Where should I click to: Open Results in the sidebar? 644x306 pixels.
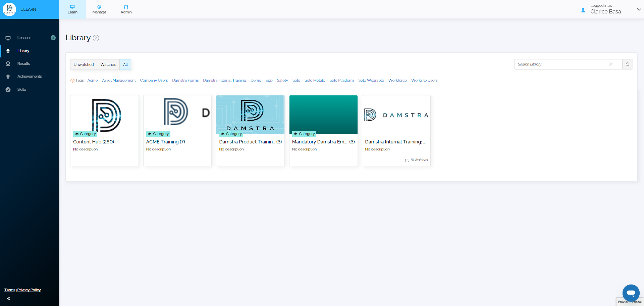[23, 64]
